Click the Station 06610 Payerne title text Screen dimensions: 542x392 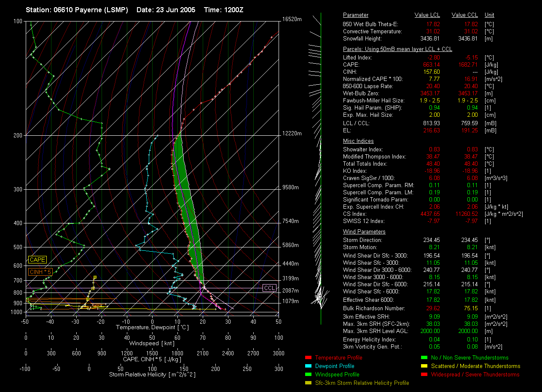[x=77, y=10]
